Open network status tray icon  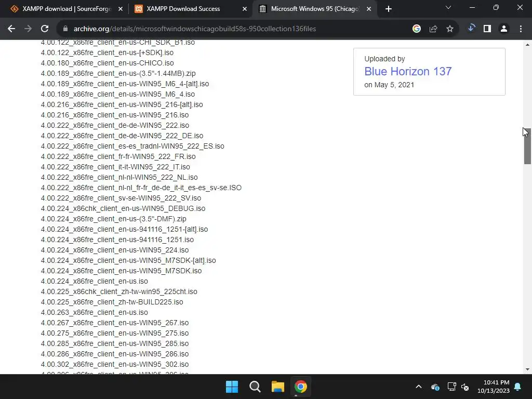(451, 387)
